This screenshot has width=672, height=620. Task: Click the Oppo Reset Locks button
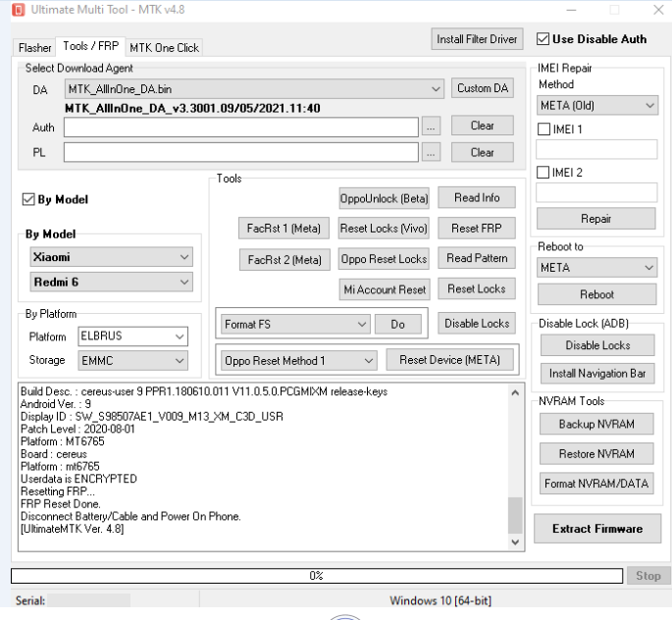pos(384,259)
